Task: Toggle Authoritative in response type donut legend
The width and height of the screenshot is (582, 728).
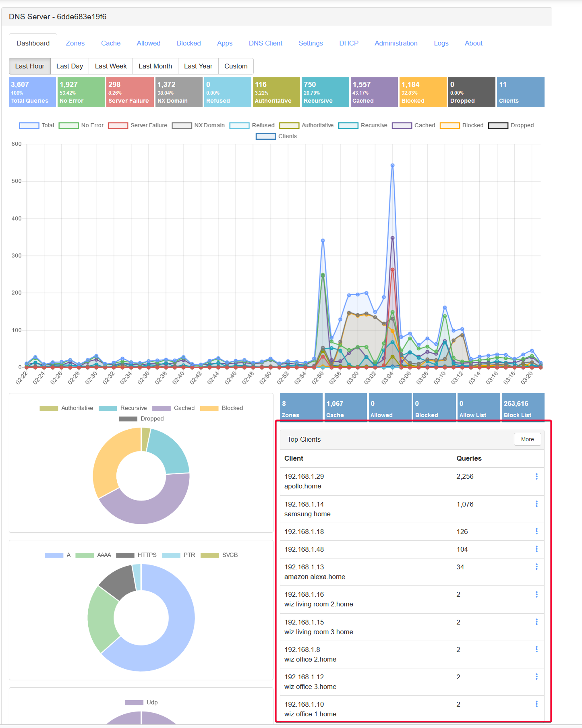Action: pos(66,408)
